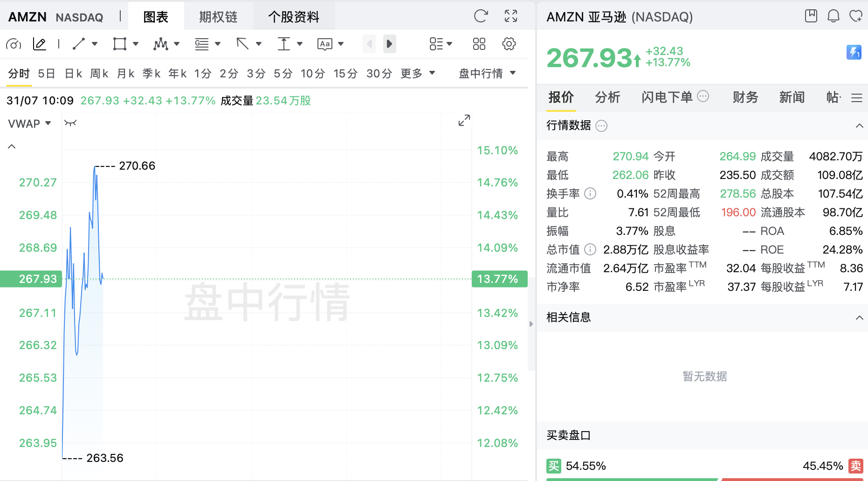Open the four-squares multi-chart grid icon
Viewport: 868px width, 481px height.
pyautogui.click(x=479, y=44)
